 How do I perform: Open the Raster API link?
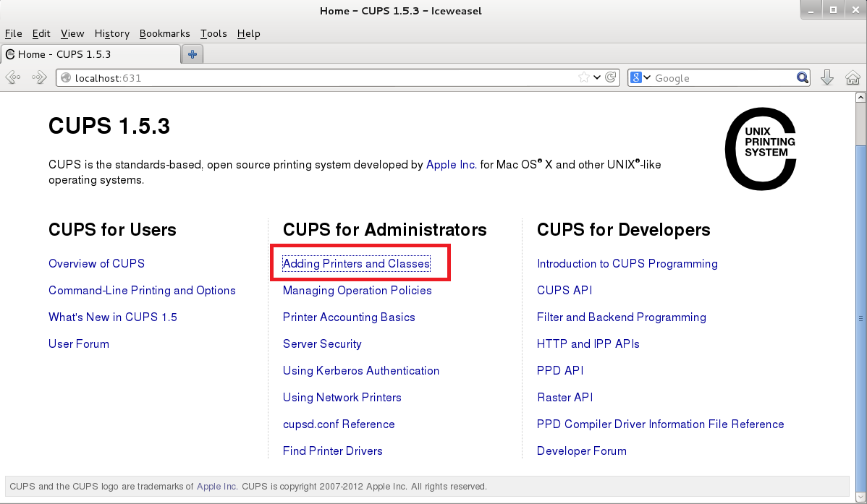coord(564,397)
